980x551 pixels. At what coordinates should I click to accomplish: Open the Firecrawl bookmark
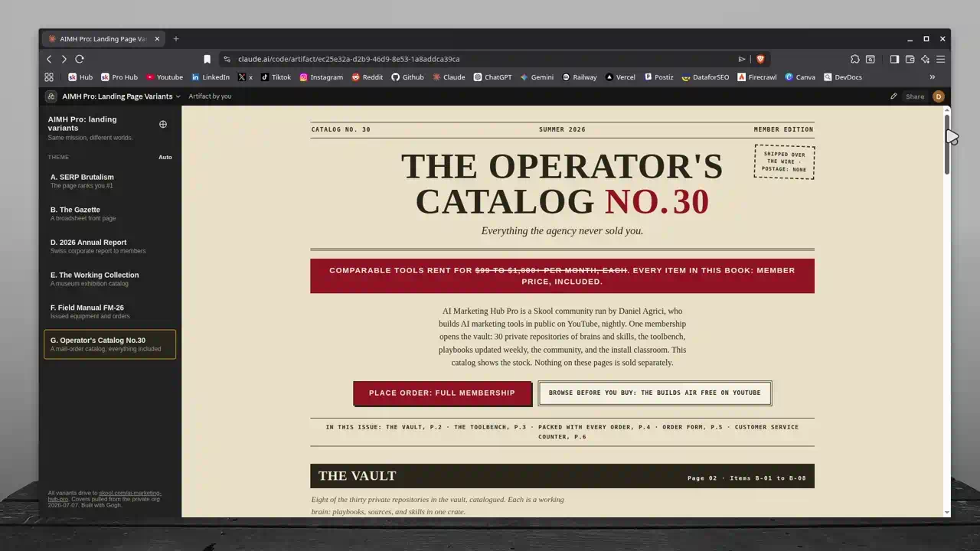[757, 77]
